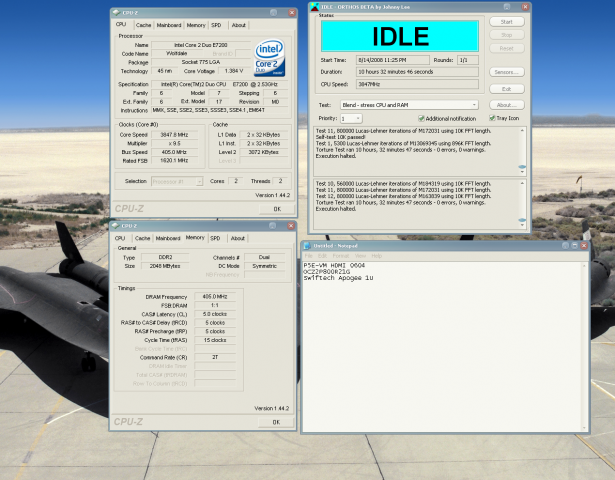The image size is (615, 480).
Task: Open Notepad Format menu
Action: [341, 256]
